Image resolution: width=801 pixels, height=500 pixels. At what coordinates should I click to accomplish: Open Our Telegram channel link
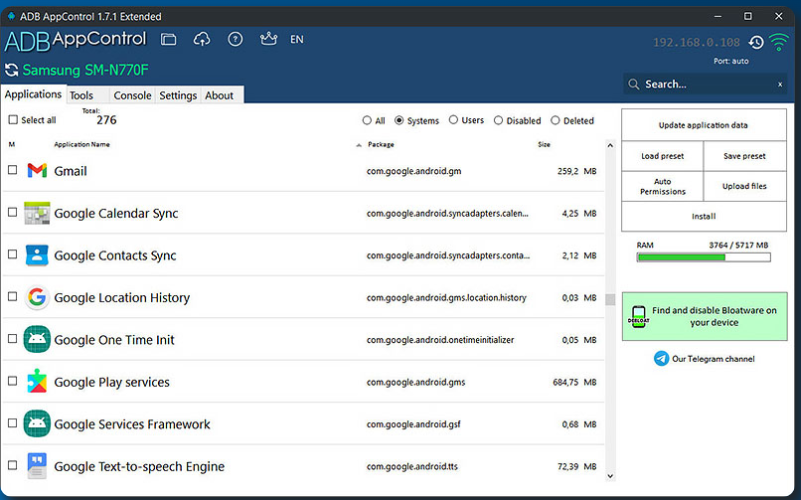tap(713, 359)
